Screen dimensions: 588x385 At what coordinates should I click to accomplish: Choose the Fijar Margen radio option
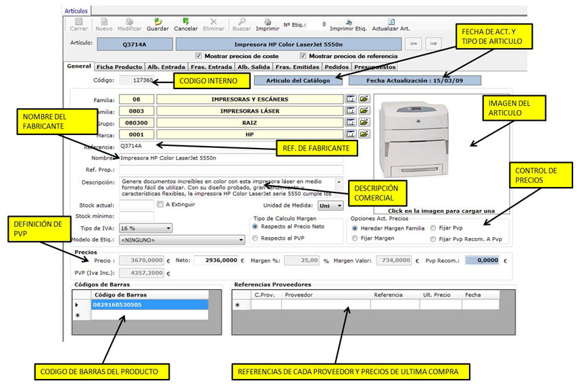click(356, 238)
